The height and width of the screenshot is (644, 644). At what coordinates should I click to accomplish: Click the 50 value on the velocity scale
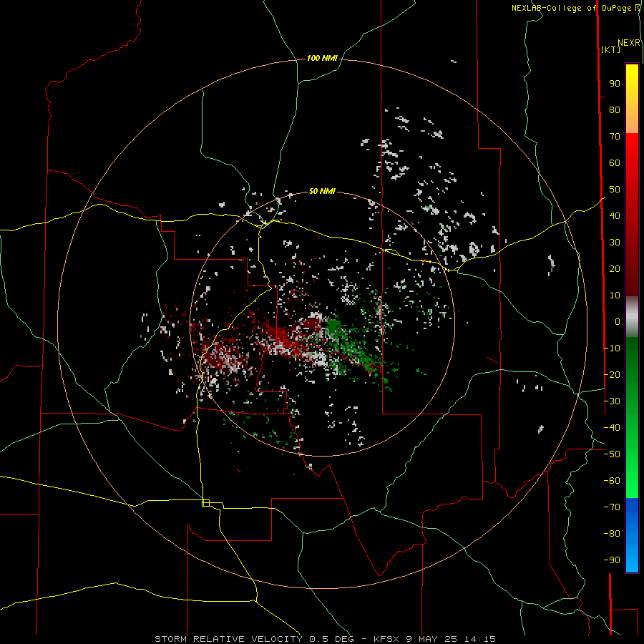pos(615,190)
